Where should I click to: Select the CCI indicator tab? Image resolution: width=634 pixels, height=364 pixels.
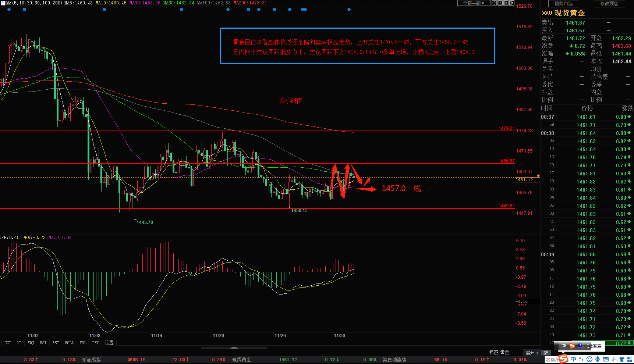pos(8,343)
